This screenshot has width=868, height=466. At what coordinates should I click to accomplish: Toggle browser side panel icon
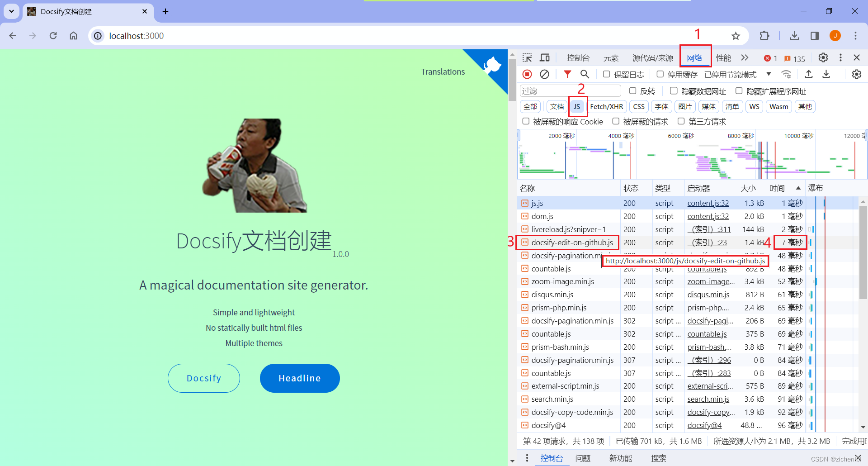click(x=815, y=36)
